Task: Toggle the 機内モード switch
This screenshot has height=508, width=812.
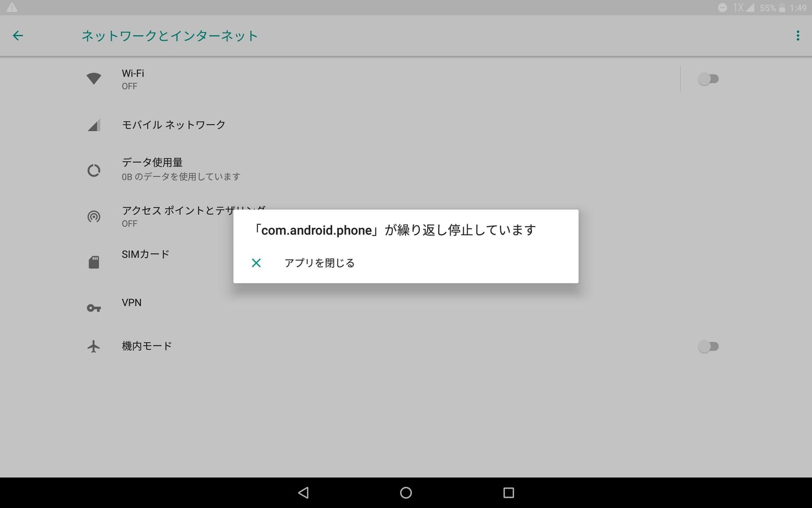Action: (708, 346)
